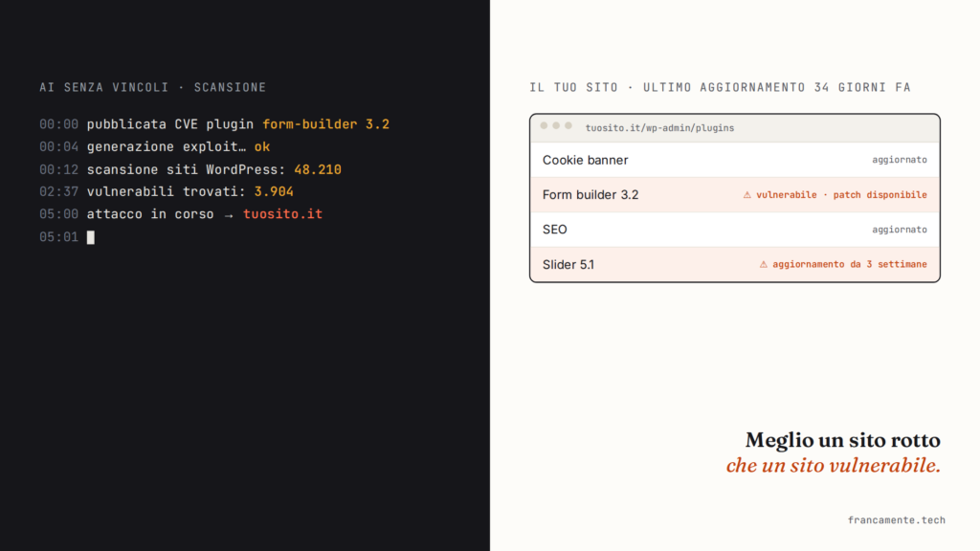
Task: Click the timestamp 00:12 in terminal
Action: [x=58, y=169]
